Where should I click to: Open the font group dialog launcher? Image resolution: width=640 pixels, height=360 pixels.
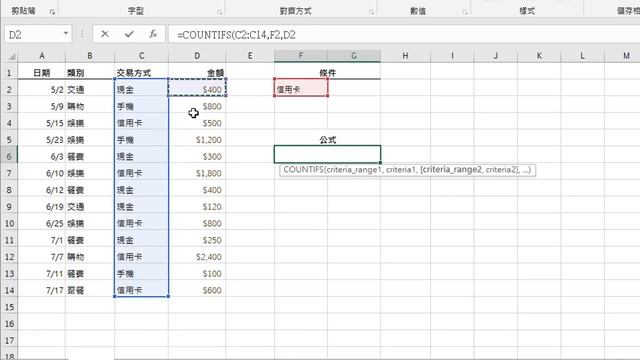220,12
